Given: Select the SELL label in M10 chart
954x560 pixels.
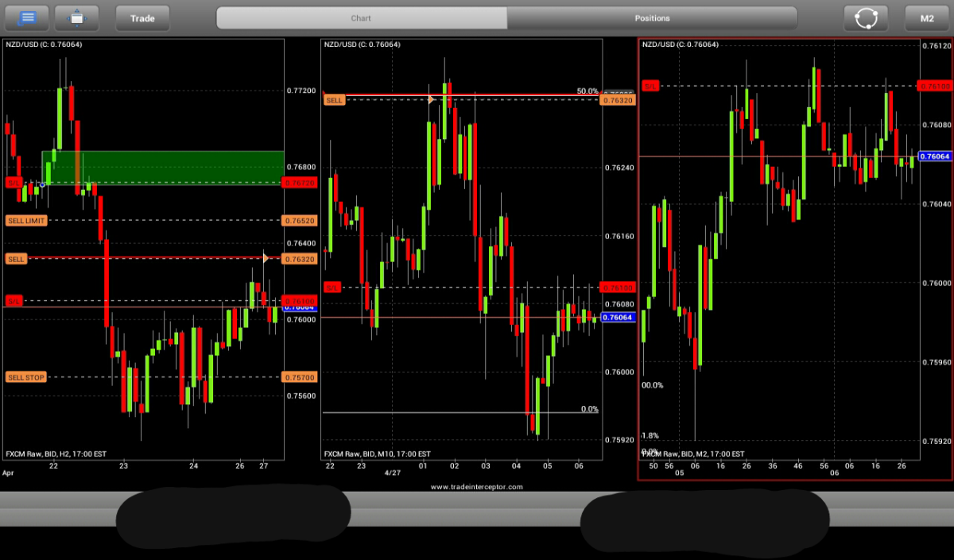Looking at the screenshot, I should [335, 100].
